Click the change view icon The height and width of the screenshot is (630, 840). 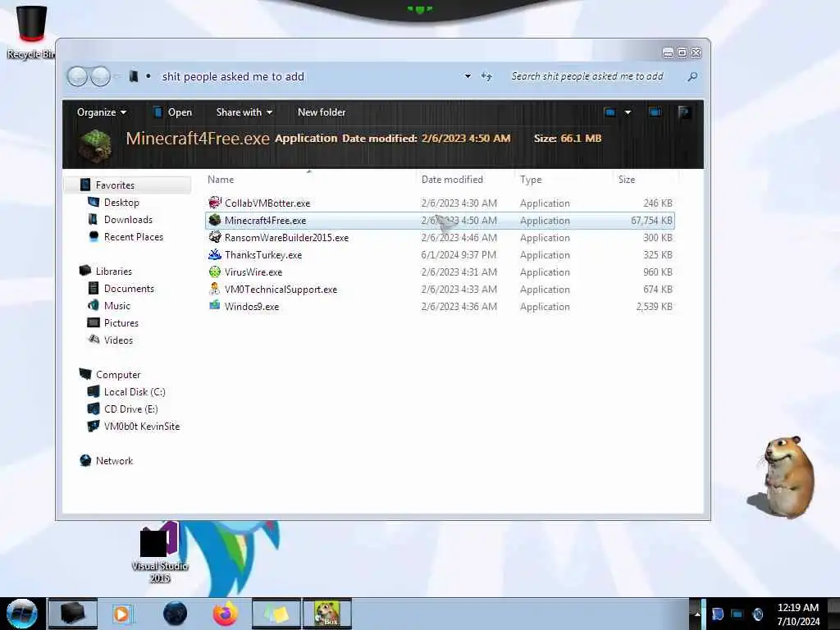609,112
